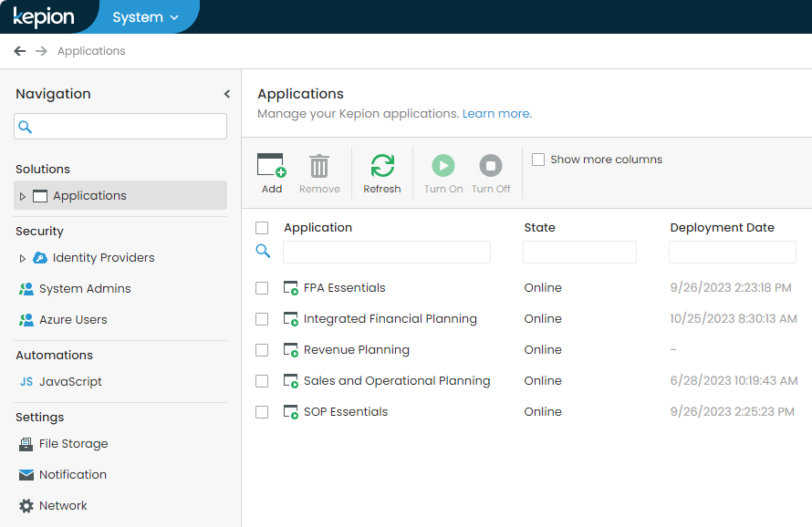
Task: Click the State column header
Action: [539, 228]
